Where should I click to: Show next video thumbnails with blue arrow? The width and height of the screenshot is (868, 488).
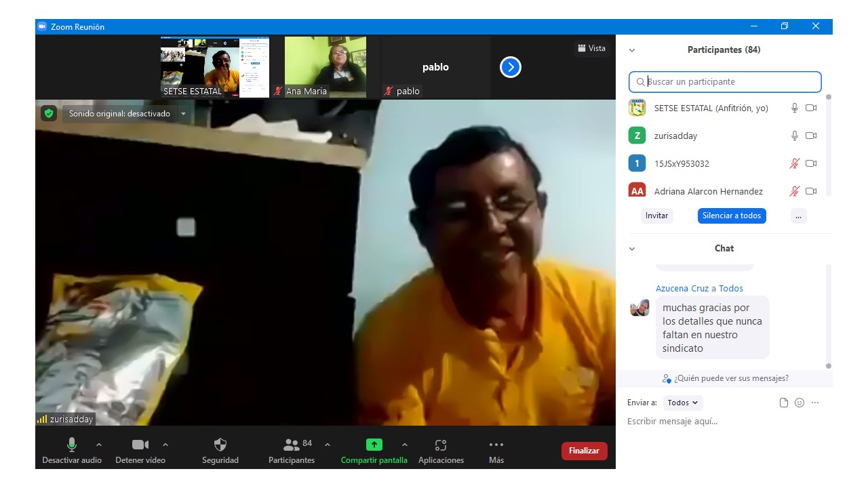[x=511, y=67]
